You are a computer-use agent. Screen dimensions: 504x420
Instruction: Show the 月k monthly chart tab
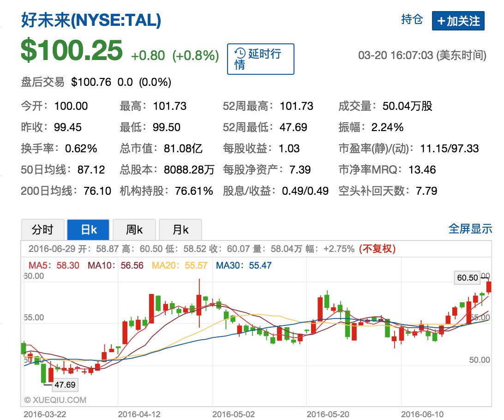(180, 229)
